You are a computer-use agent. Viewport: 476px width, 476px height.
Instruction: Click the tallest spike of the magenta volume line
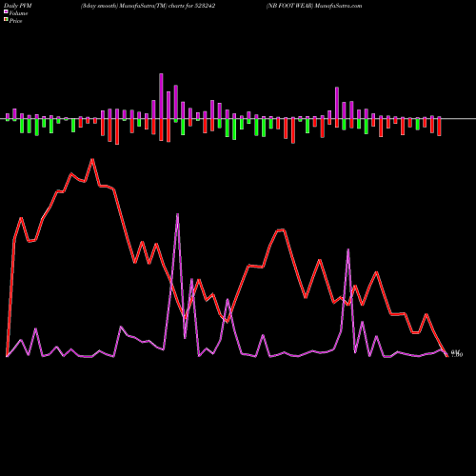pyautogui.click(x=177, y=215)
